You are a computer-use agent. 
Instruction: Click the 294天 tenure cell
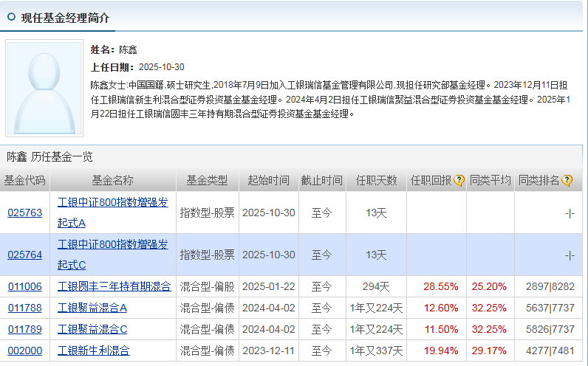coord(376,286)
